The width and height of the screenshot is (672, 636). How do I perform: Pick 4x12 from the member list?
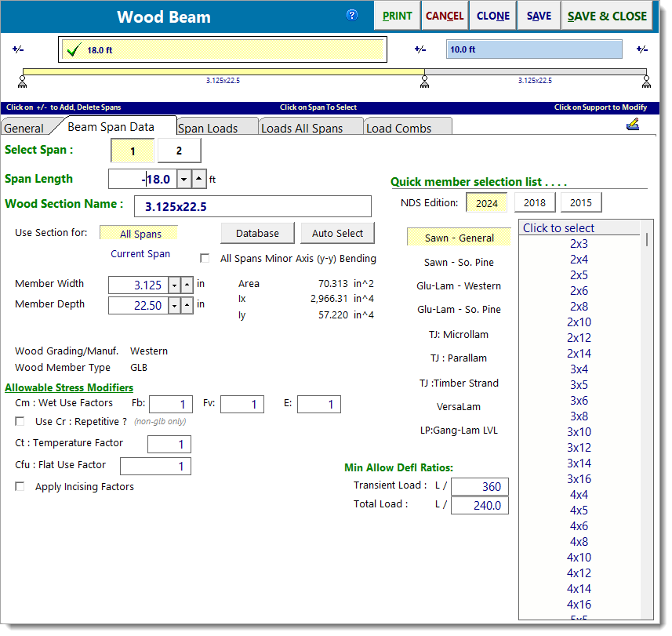pos(579,573)
